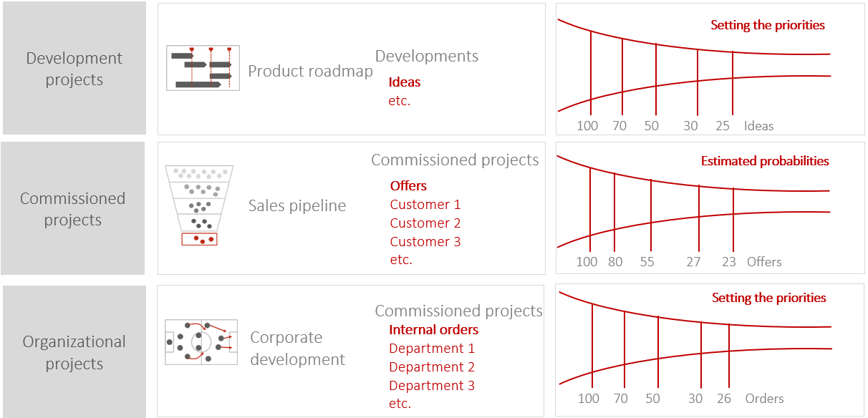Viewport: 868px width, 418px height.
Task: Click the value 25 in the Ideas chart
Action: coord(723,126)
